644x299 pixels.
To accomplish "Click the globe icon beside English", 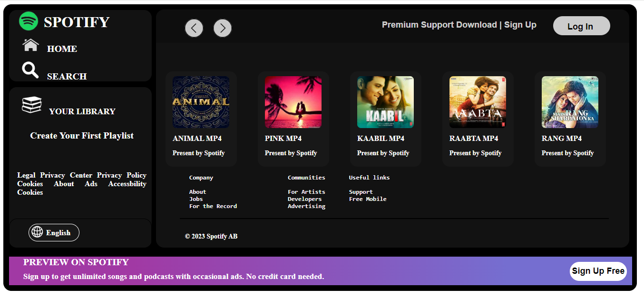I will pos(37,232).
